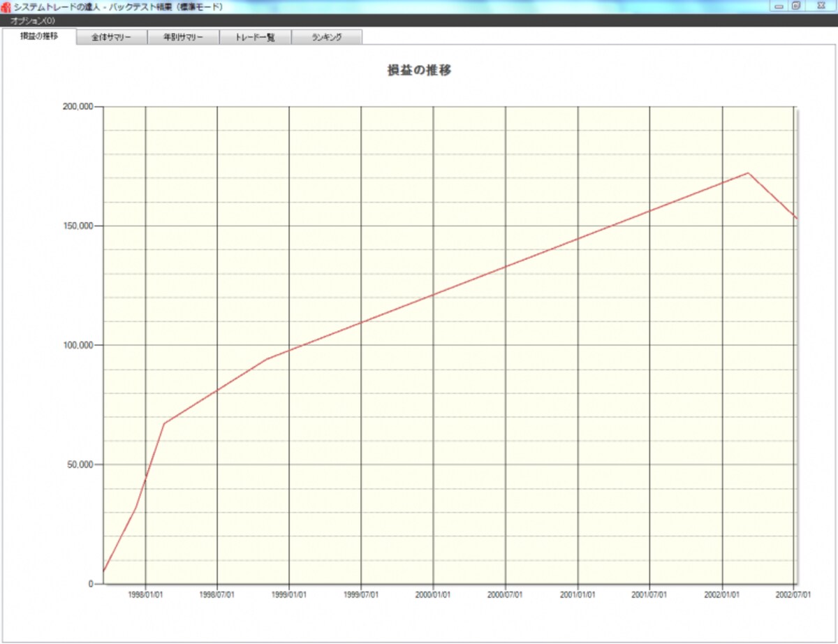Click the red application icon in title bar
The image size is (838, 644).
coord(6,7)
